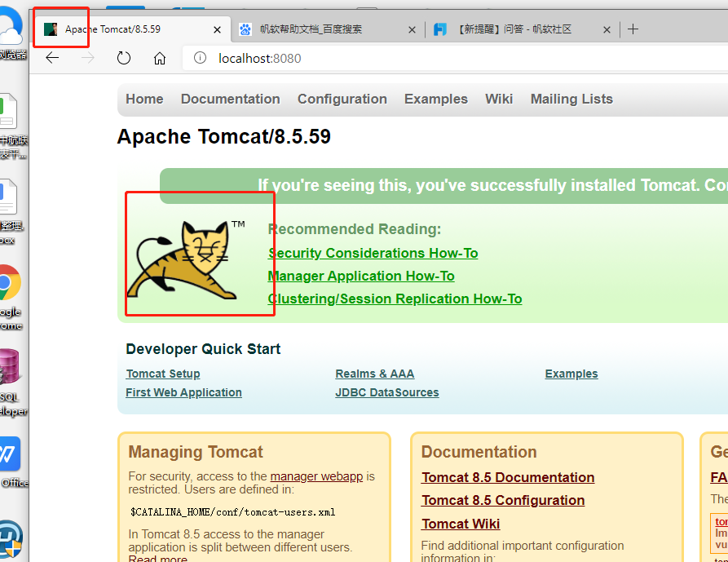The image size is (728, 562).
Task: Open Manager Application How-To link
Action: (x=361, y=276)
